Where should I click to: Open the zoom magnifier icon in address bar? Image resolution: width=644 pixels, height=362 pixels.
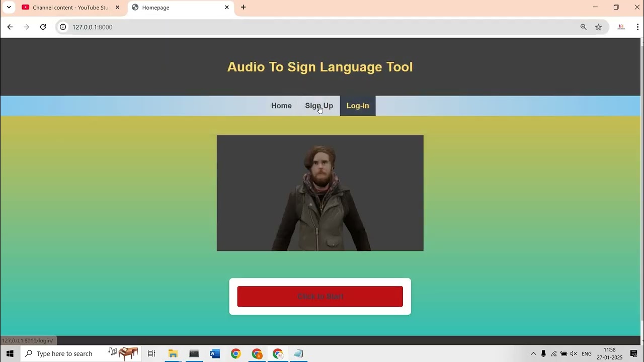[x=584, y=27]
